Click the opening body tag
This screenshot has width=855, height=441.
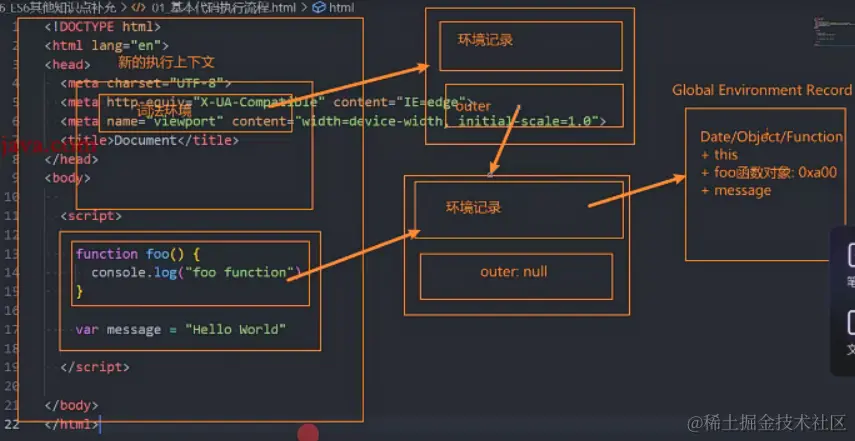click(x=68, y=178)
